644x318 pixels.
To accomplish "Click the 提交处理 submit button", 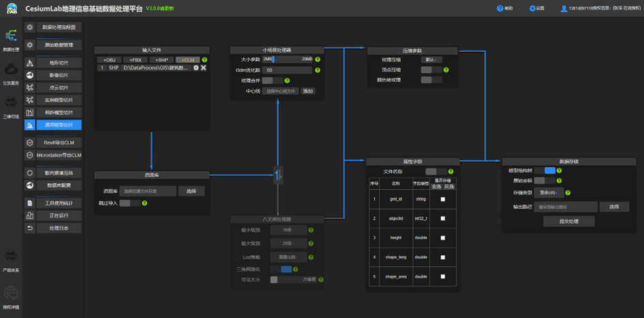I will 569,221.
